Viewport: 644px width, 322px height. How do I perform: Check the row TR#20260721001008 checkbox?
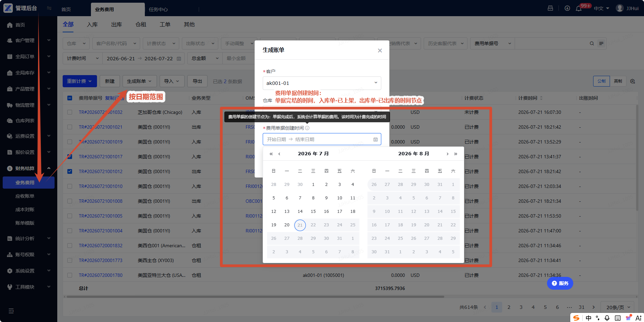click(x=70, y=201)
